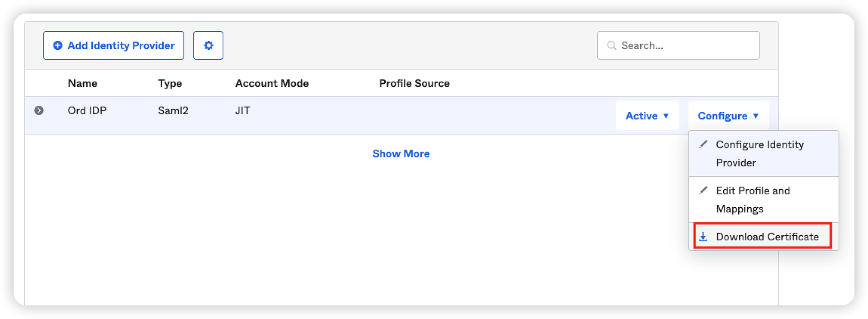Viewport: 868px width, 319px height.
Task: Click the Account Mode column header
Action: 272,83
